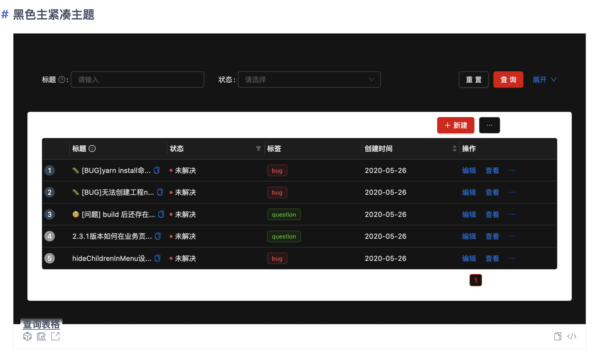Click the info icon beside 标题 column header
The height and width of the screenshot is (364, 612).
(92, 149)
